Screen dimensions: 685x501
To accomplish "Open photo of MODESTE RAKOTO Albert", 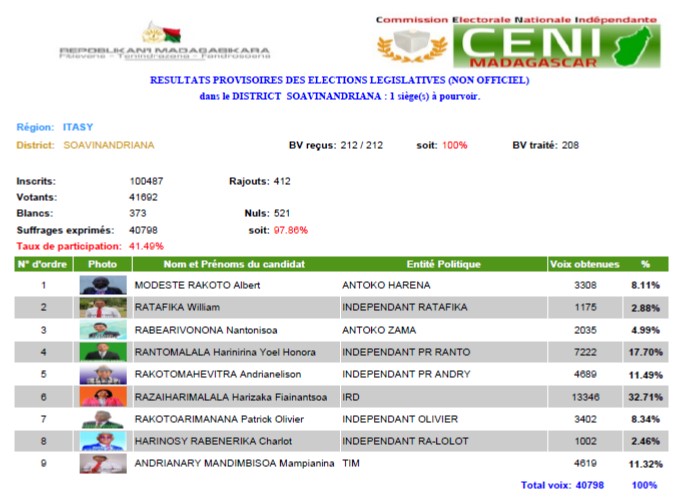I will click(103, 285).
